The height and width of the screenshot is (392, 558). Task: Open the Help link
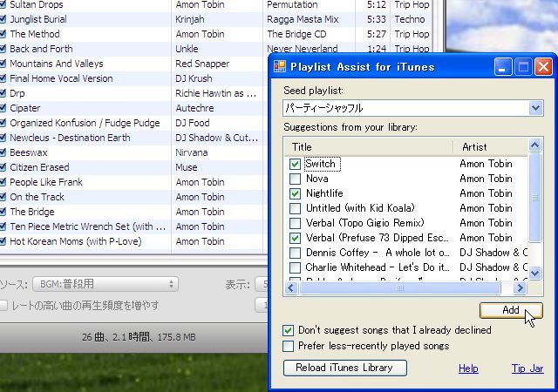(x=468, y=368)
